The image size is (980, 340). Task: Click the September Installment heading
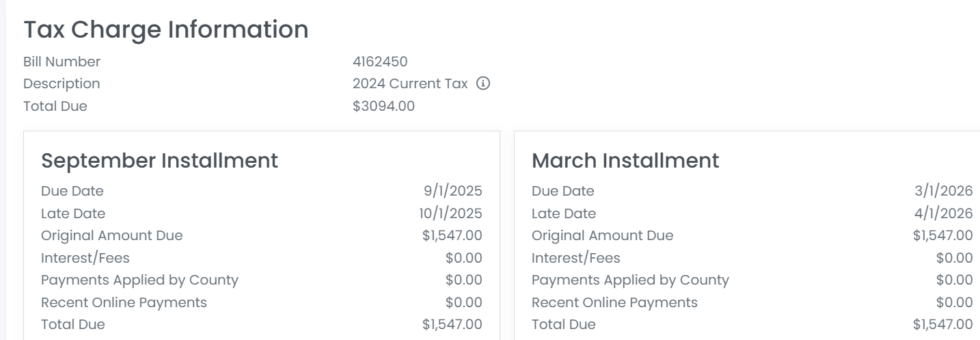tap(159, 161)
